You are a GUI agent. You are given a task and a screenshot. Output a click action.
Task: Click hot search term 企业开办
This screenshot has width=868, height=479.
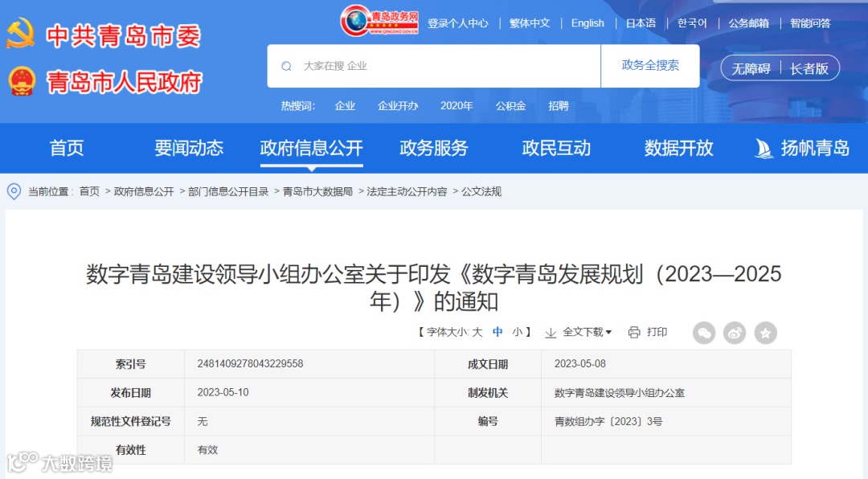click(x=398, y=106)
